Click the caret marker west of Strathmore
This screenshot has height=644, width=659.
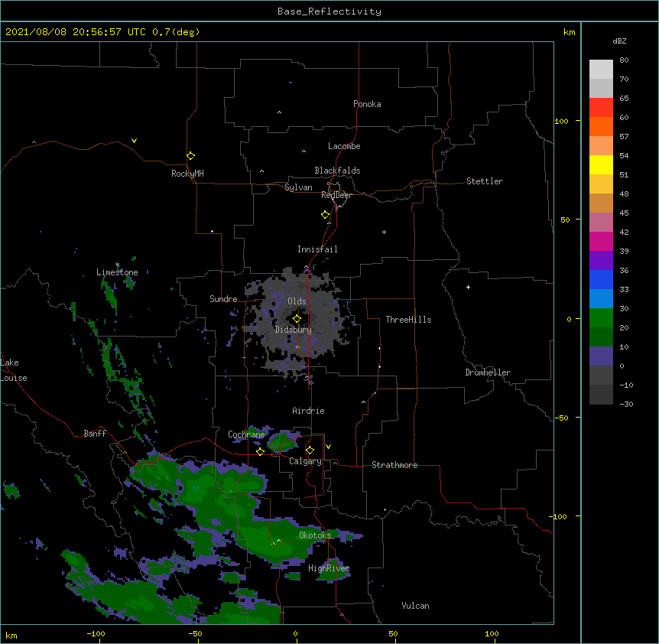[x=335, y=463]
